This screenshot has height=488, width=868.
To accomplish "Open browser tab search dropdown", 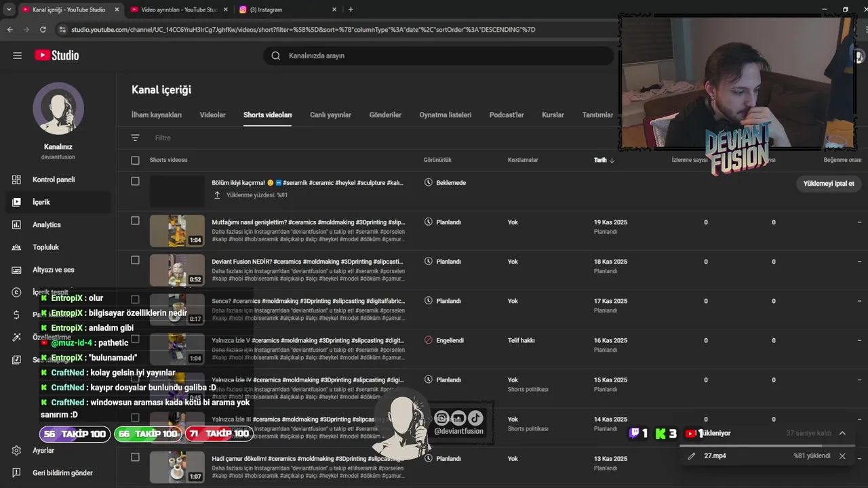I will pos(9,9).
